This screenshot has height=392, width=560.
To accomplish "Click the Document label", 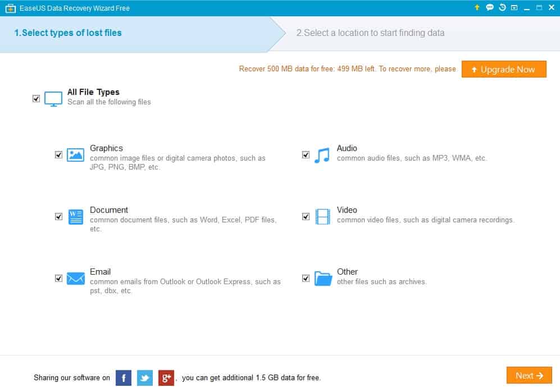I will coord(109,210).
